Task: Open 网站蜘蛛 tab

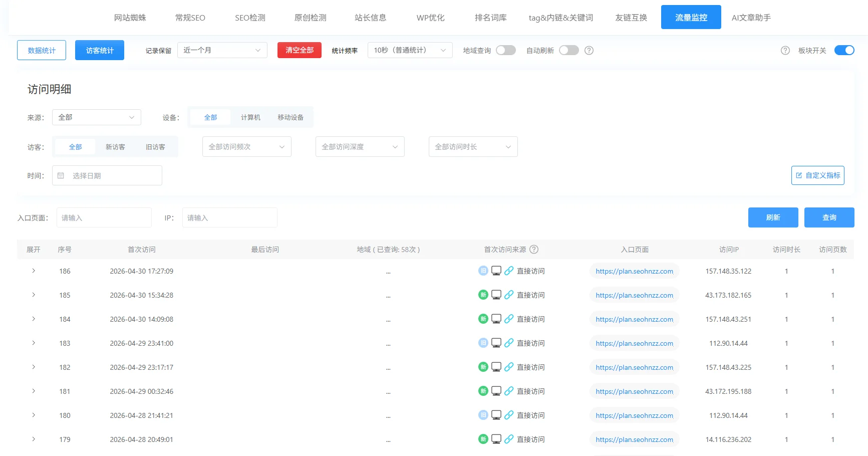Action: point(130,18)
